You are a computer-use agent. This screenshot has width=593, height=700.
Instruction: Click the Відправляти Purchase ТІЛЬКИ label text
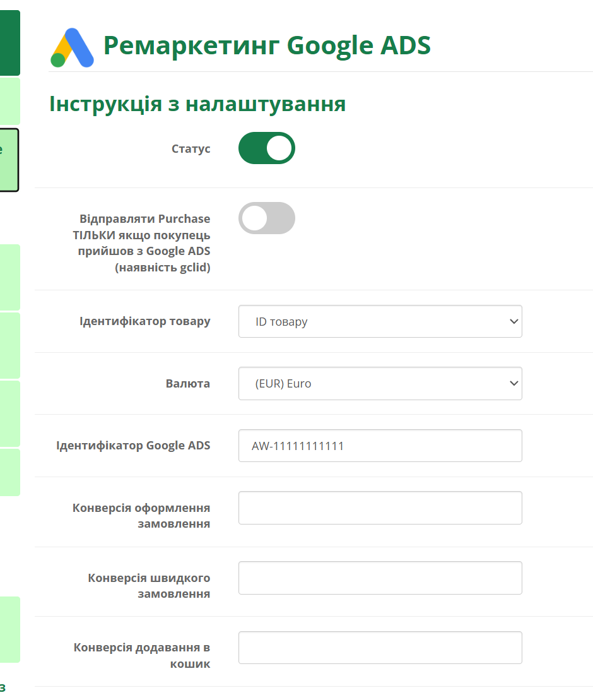(141, 243)
